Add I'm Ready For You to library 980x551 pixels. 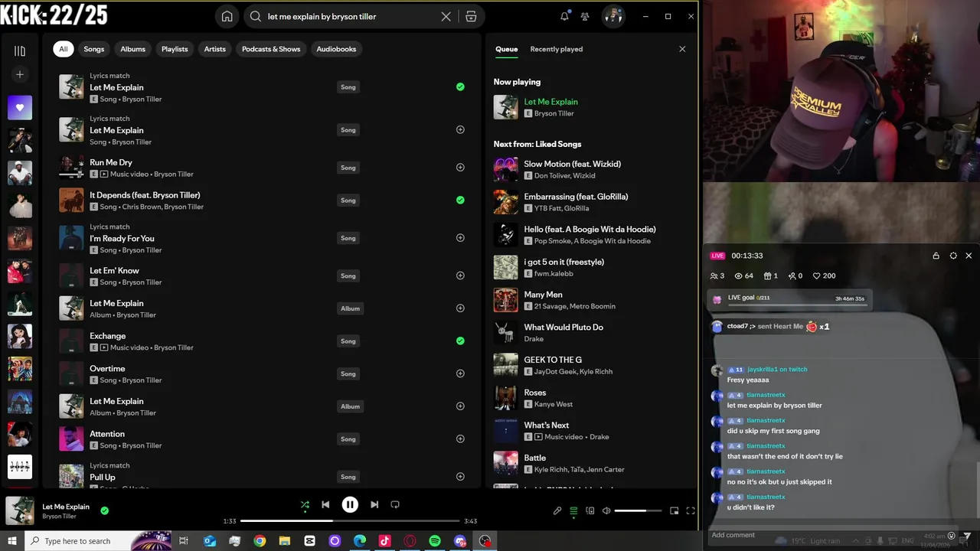(x=460, y=237)
